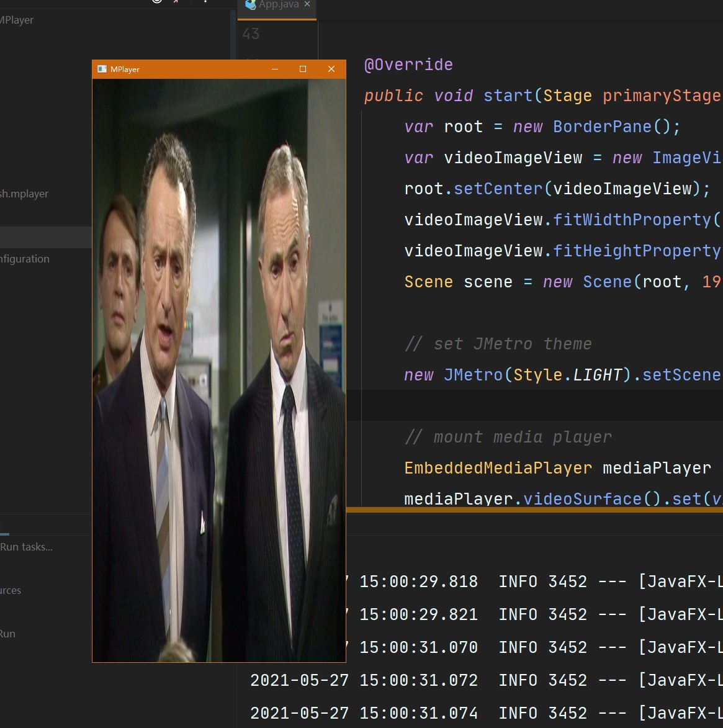
Task: Click the @Override annotation
Action: (408, 65)
